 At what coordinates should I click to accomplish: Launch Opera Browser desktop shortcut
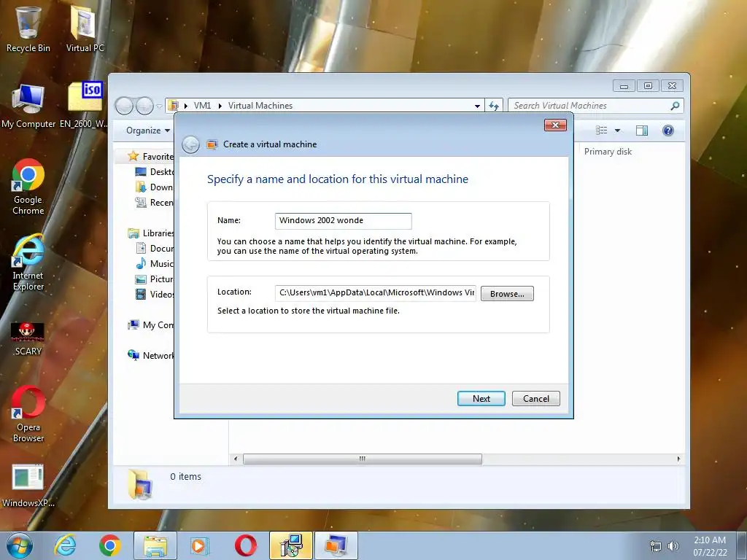pos(28,414)
